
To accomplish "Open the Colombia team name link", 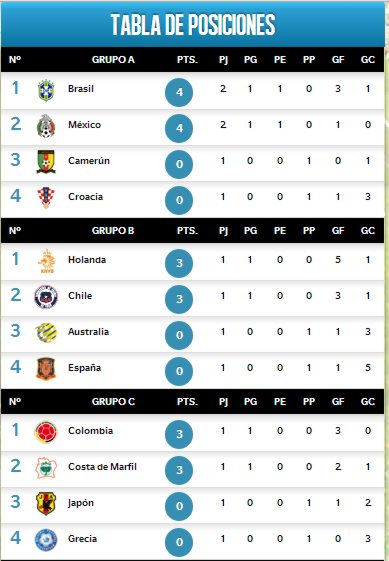I will 91,431.
